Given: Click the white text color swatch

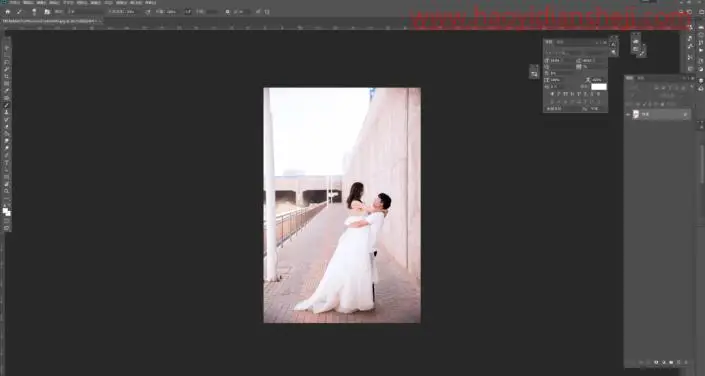Looking at the screenshot, I should tap(598, 86).
